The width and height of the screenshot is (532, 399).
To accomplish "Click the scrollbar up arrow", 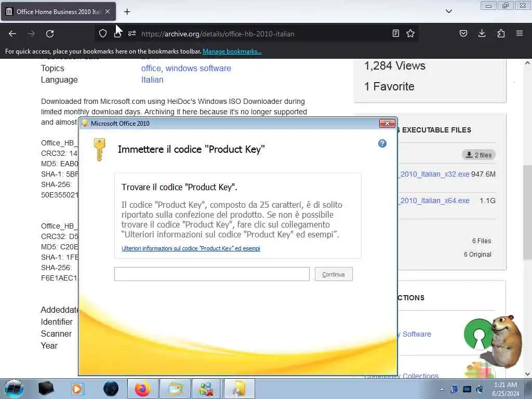I will pos(527,63).
